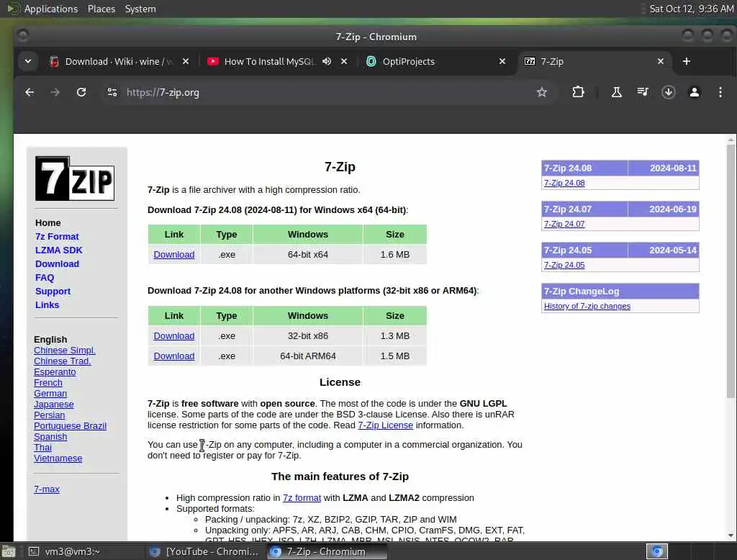Open the 7-Zip 24.05 news link
Image resolution: width=737 pixels, height=560 pixels.
click(564, 265)
